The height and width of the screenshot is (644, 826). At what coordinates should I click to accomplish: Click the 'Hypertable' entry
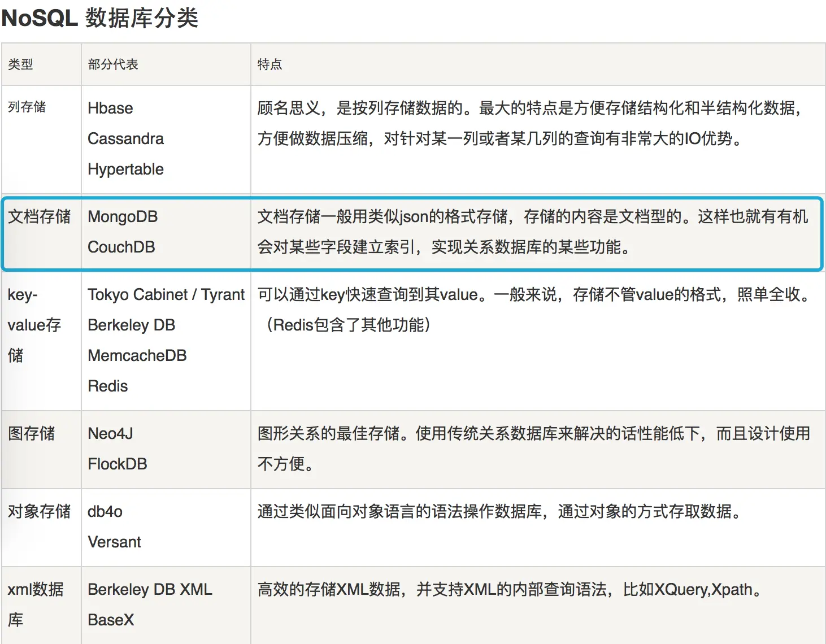coord(125,169)
